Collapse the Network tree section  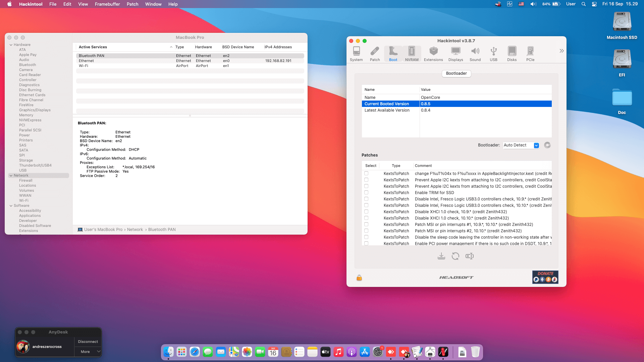point(11,176)
